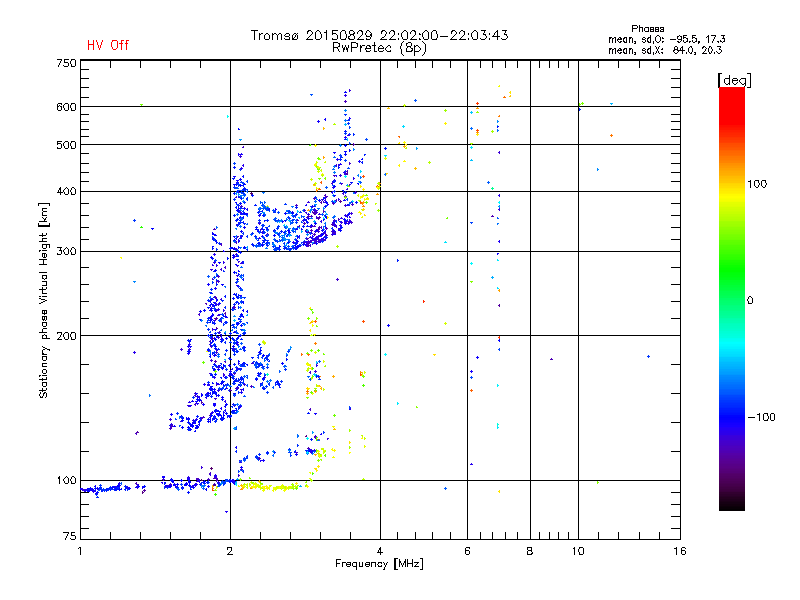Click the x-axis tick label '6'

click(x=467, y=551)
